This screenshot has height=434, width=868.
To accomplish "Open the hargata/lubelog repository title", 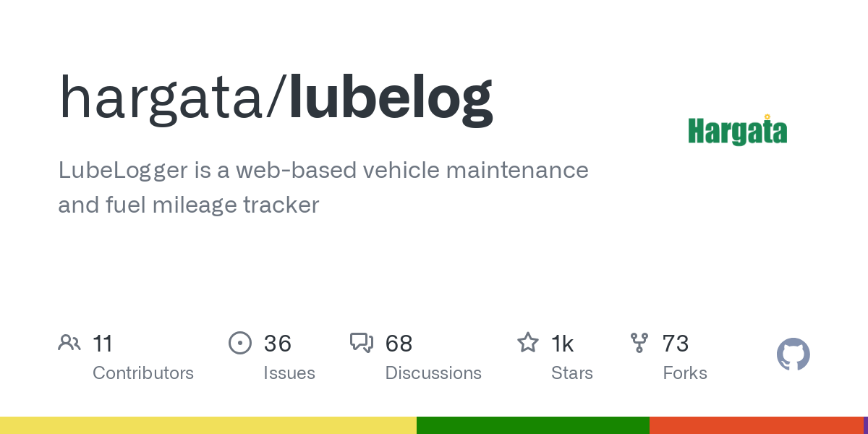I will 276,100.
